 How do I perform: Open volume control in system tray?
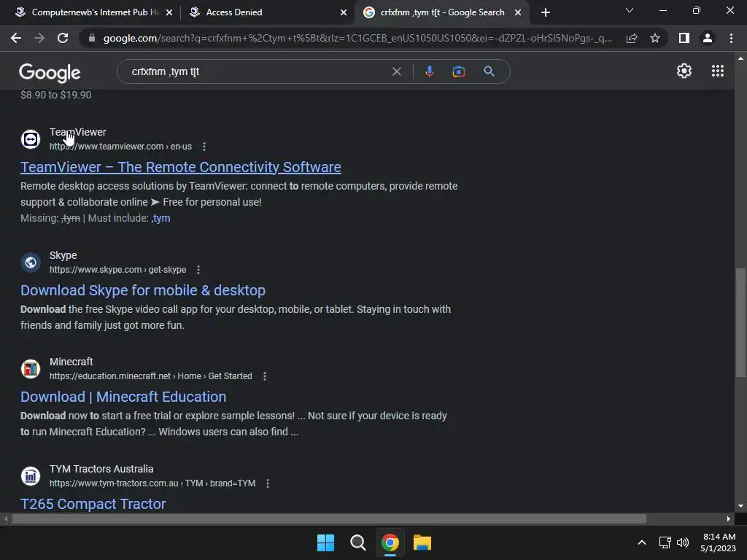tap(683, 542)
